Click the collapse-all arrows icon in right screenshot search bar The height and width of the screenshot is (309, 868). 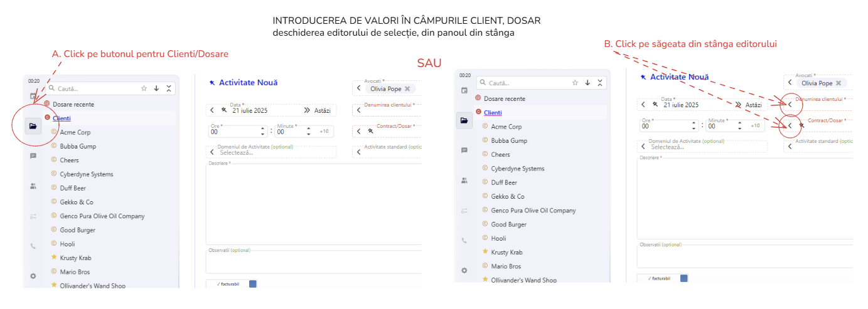coord(601,83)
